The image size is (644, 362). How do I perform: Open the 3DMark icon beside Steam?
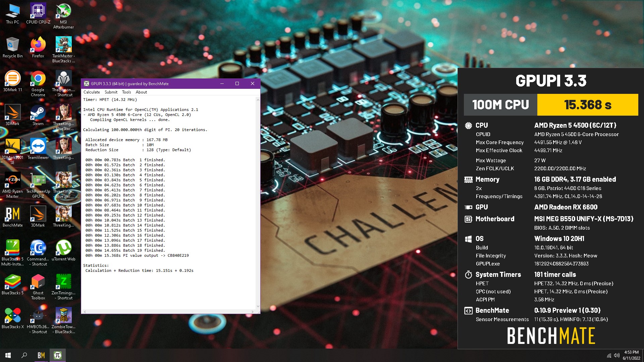coord(12,115)
